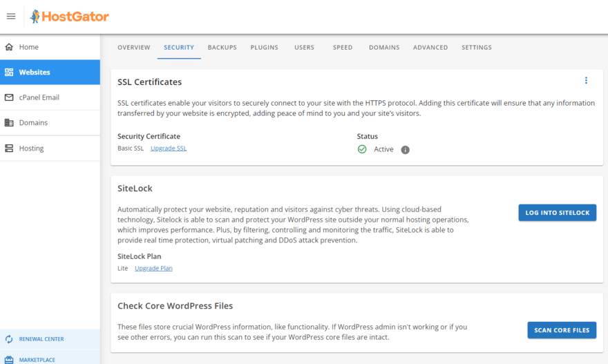Click the cPanel Email envelope icon
The width and height of the screenshot is (608, 364).
[9, 97]
